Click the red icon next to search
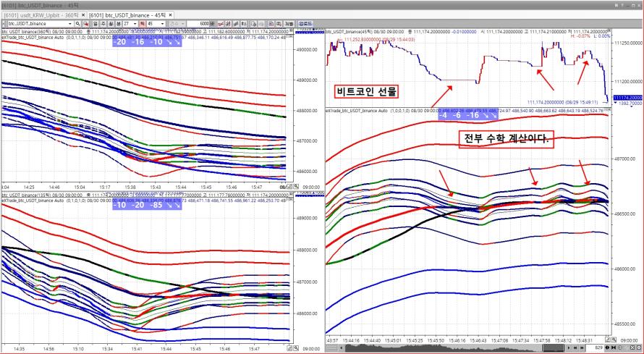This screenshot has width=644, height=354. [86, 23]
